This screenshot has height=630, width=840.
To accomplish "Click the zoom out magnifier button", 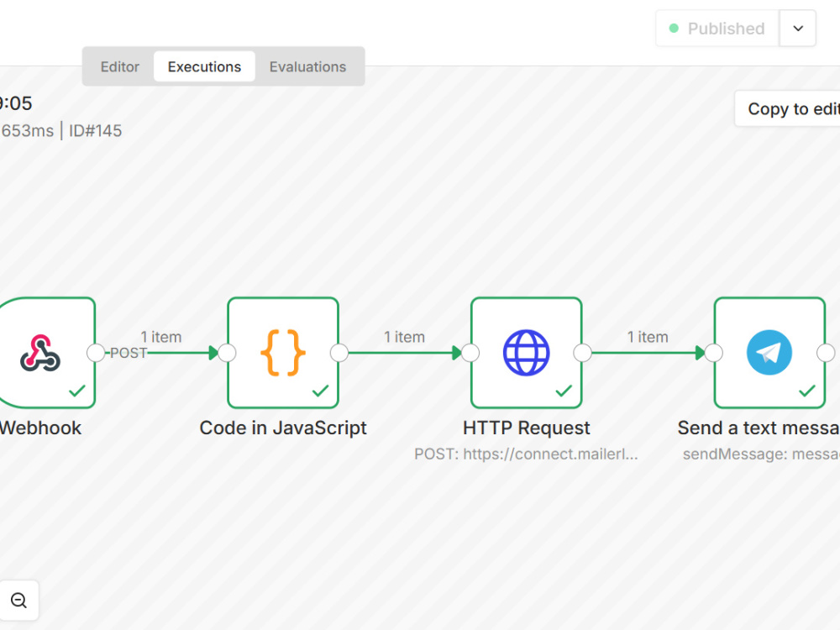I will click(18, 601).
